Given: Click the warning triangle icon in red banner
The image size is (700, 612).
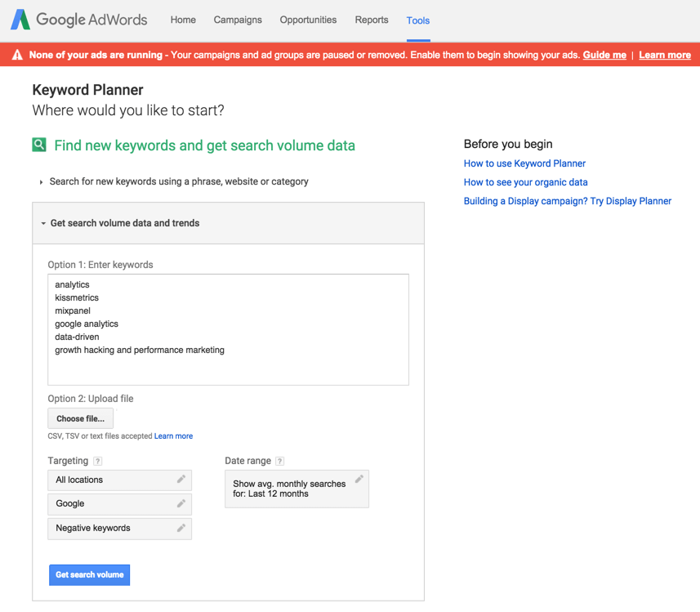Looking at the screenshot, I should pyautogui.click(x=17, y=55).
